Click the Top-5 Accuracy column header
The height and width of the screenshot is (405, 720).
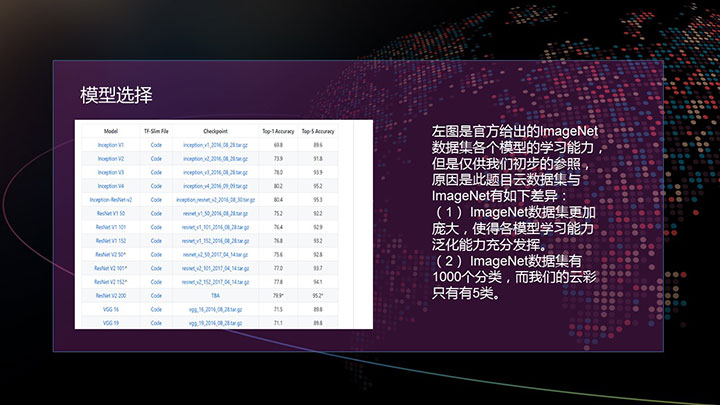click(x=318, y=131)
